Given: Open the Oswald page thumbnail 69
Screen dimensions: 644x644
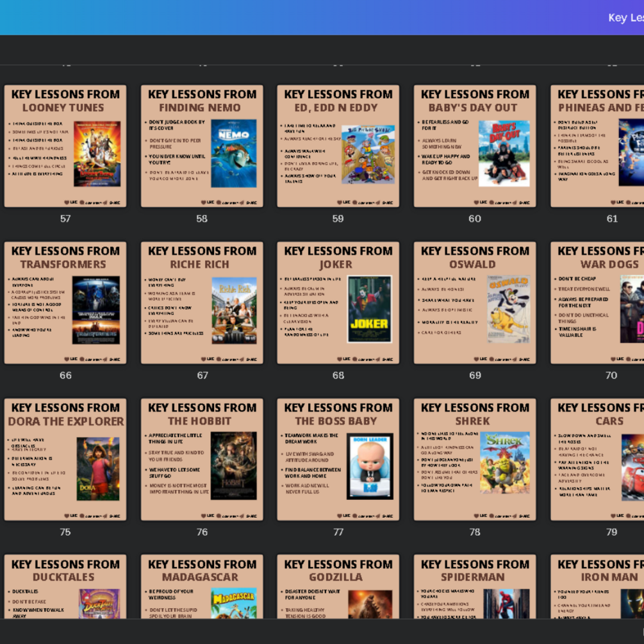Looking at the screenshot, I should click(475, 302).
